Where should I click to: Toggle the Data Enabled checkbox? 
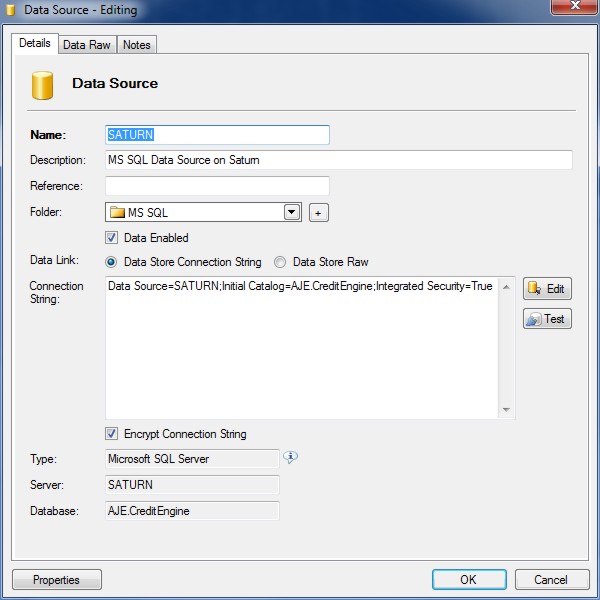(x=112, y=238)
